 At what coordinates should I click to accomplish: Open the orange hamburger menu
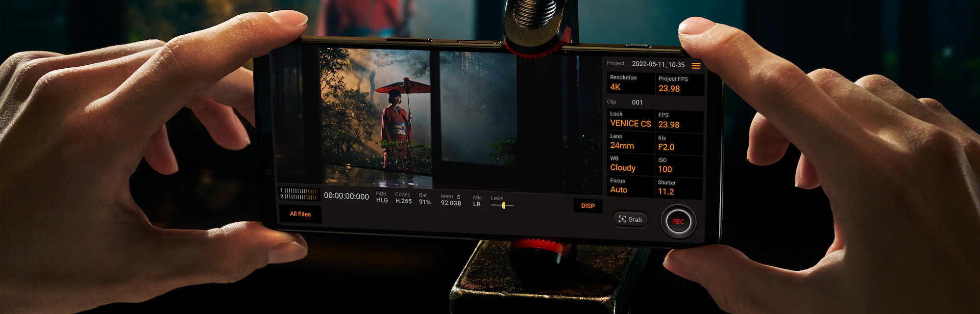[696, 66]
